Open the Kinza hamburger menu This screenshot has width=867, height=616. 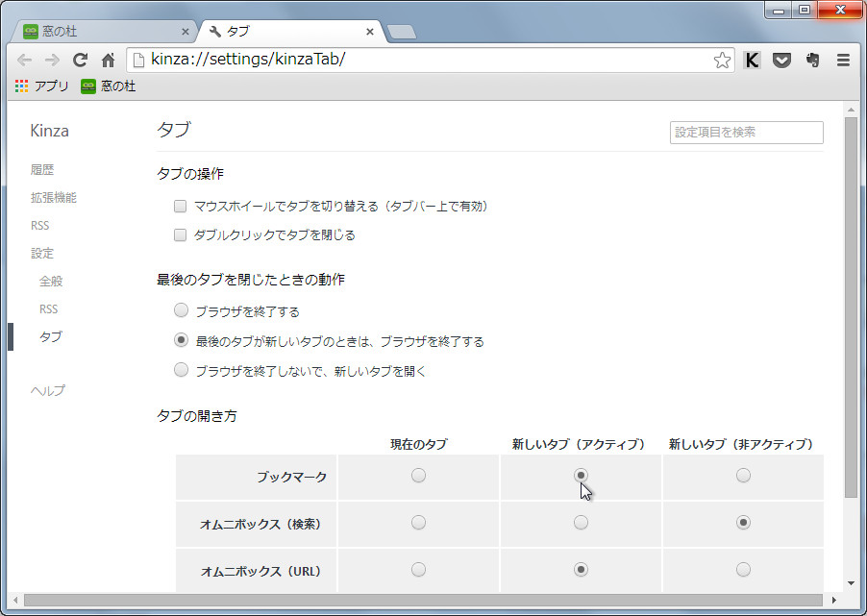[x=841, y=60]
